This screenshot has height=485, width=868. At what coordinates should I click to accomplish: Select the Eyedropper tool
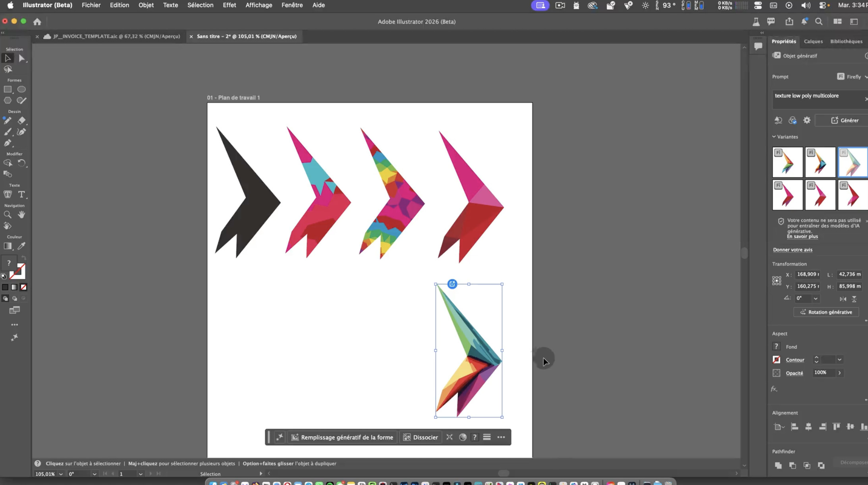(21, 246)
